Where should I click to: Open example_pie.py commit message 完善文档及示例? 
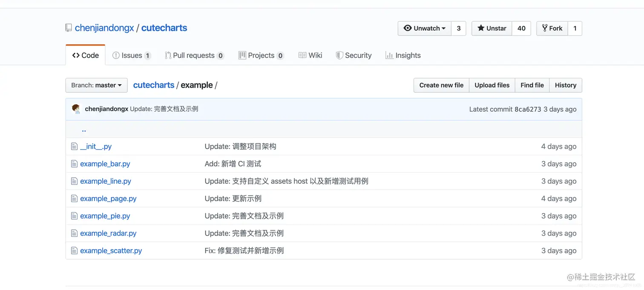[244, 216]
